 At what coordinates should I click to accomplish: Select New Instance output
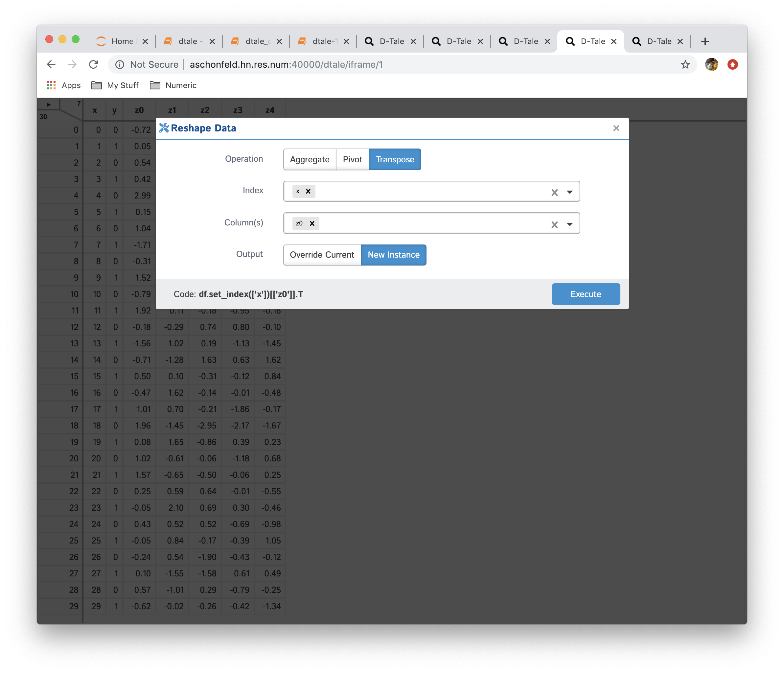394,255
